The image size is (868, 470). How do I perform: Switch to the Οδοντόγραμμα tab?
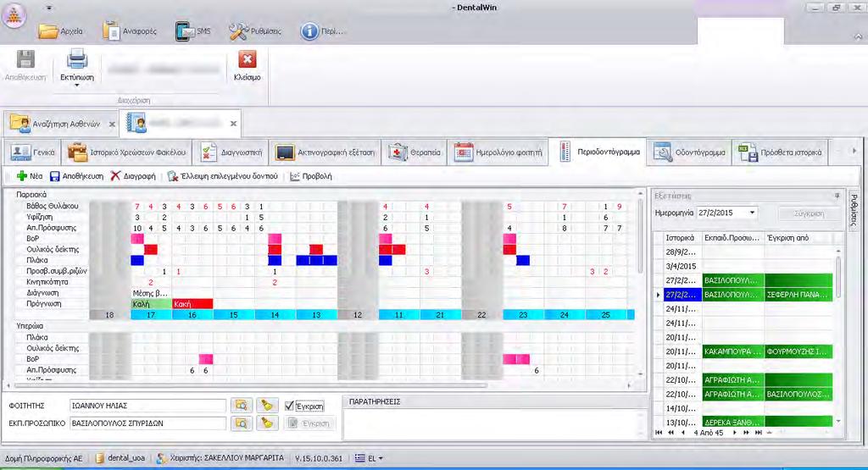(x=689, y=152)
